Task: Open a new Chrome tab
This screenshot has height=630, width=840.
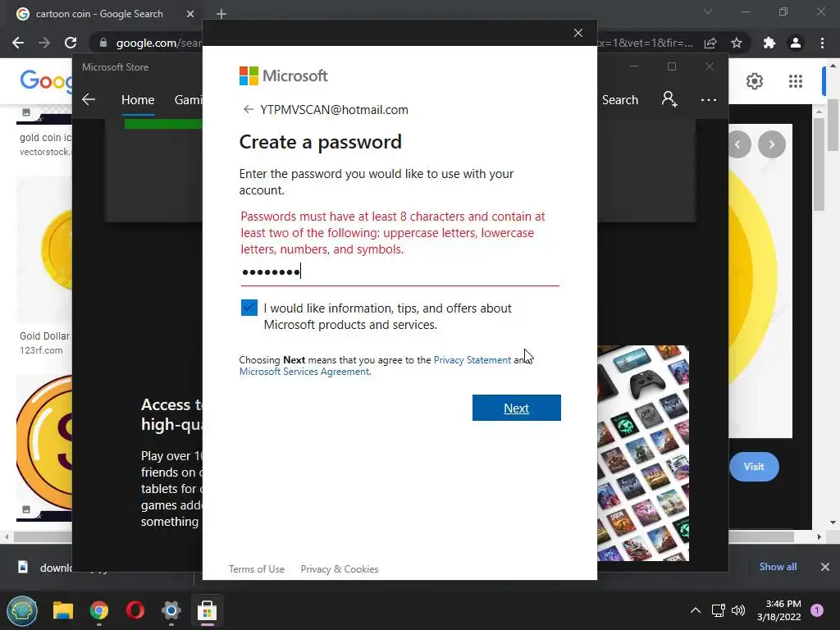Action: [221, 14]
